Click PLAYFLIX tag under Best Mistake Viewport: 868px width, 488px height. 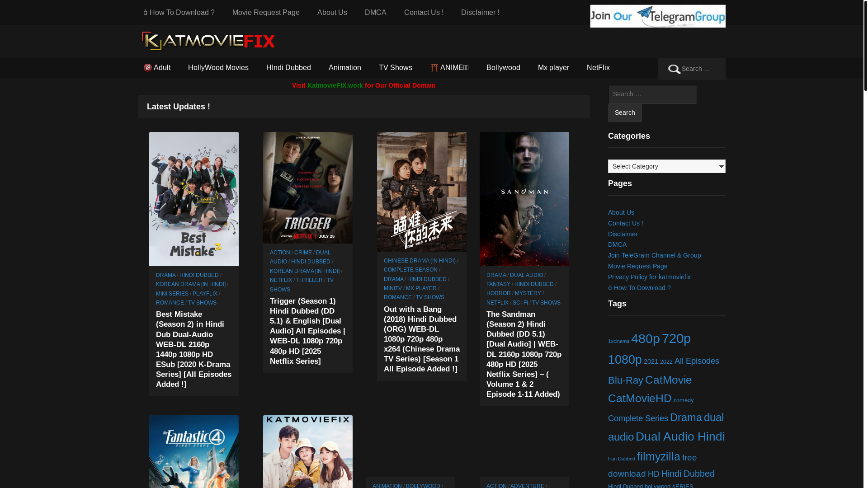pyautogui.click(x=205, y=294)
